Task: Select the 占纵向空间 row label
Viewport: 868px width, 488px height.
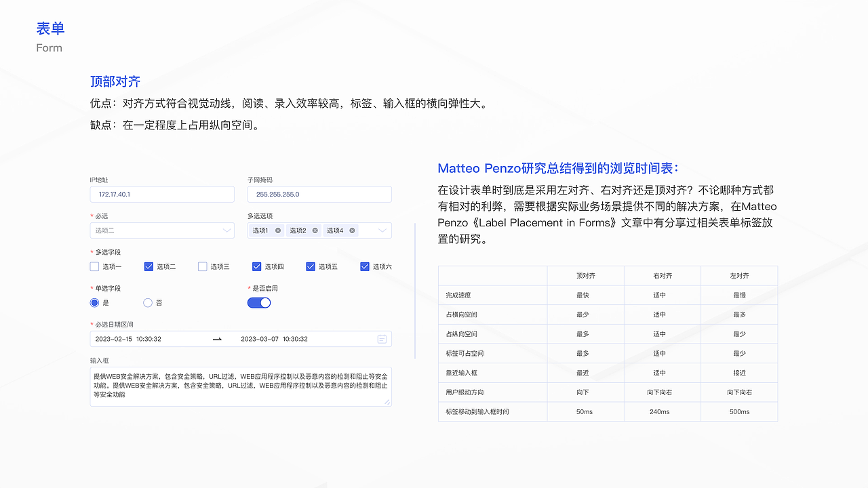Action: (461, 334)
